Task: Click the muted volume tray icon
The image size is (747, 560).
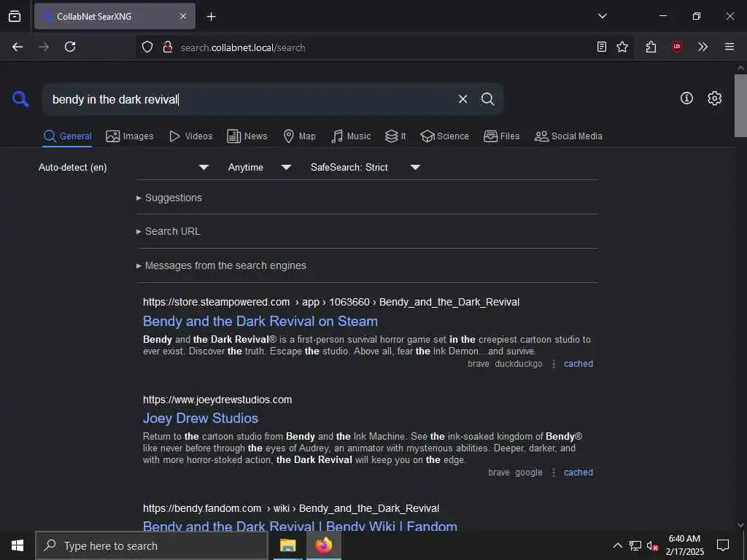Action: coord(651,545)
